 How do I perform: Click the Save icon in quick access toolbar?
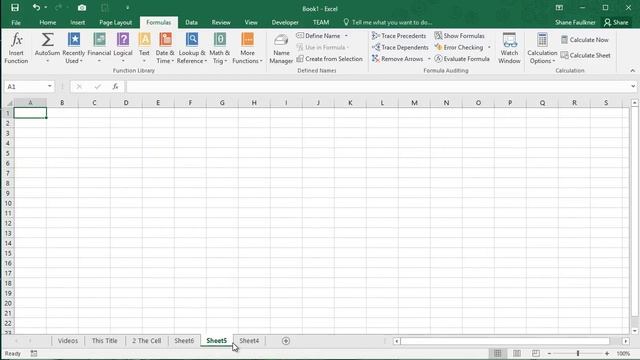coord(15,8)
